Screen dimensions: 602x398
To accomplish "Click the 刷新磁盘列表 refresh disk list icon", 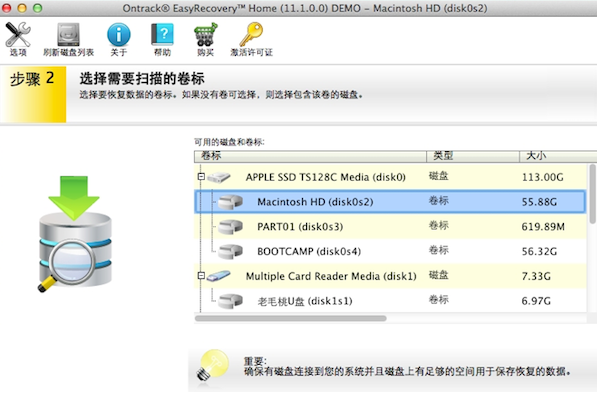I will coord(68,35).
